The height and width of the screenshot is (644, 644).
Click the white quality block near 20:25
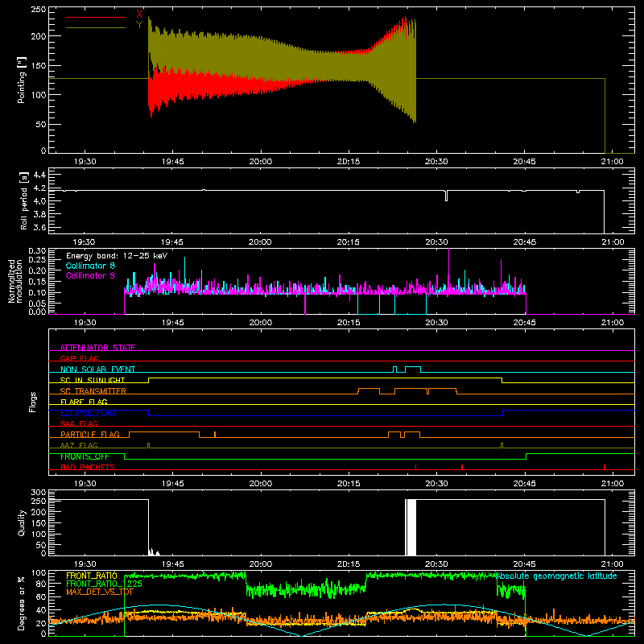pyautogui.click(x=411, y=527)
